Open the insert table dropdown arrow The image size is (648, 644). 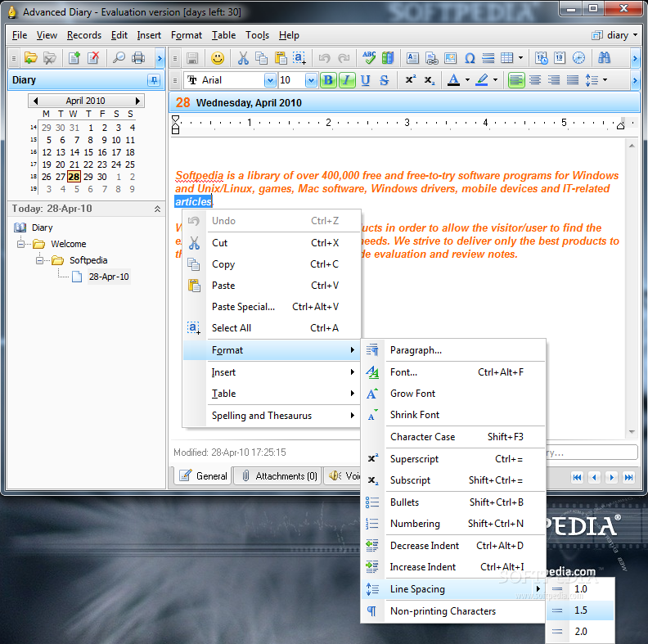pyautogui.click(x=520, y=58)
